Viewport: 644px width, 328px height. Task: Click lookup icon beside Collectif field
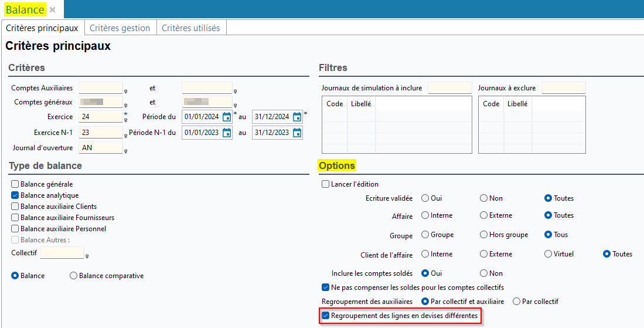click(87, 256)
